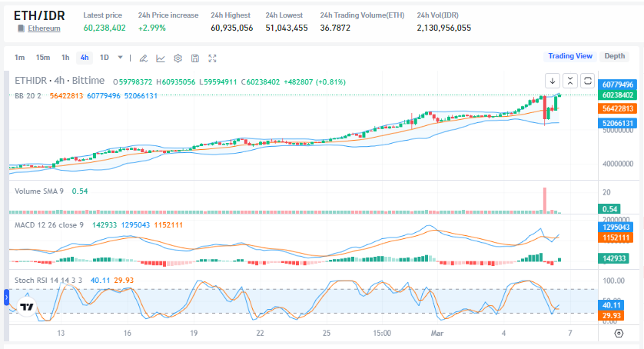644x349 pixels.
Task: Switch to the 1D timeframe
Action: pos(105,58)
